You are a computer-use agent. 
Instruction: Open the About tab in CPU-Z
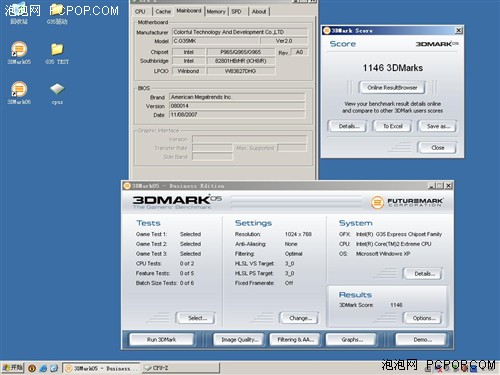pyautogui.click(x=259, y=11)
